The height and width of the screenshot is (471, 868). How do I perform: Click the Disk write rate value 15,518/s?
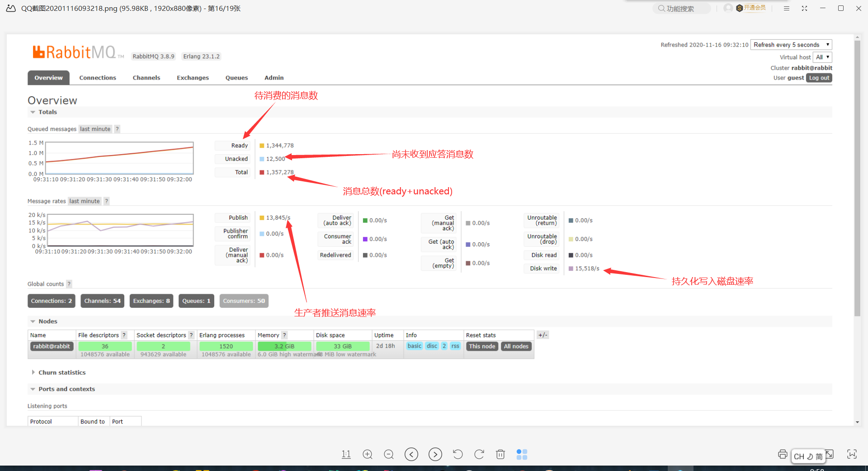(587, 268)
